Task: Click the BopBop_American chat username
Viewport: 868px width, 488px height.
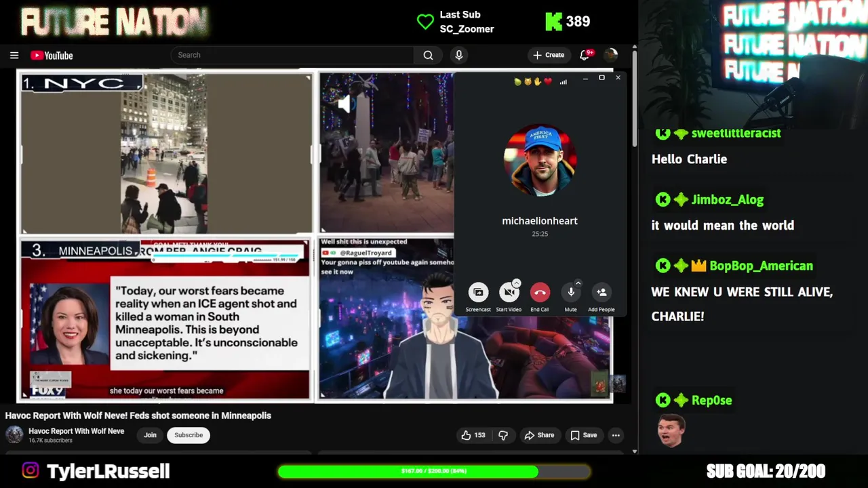Action: [x=761, y=266]
